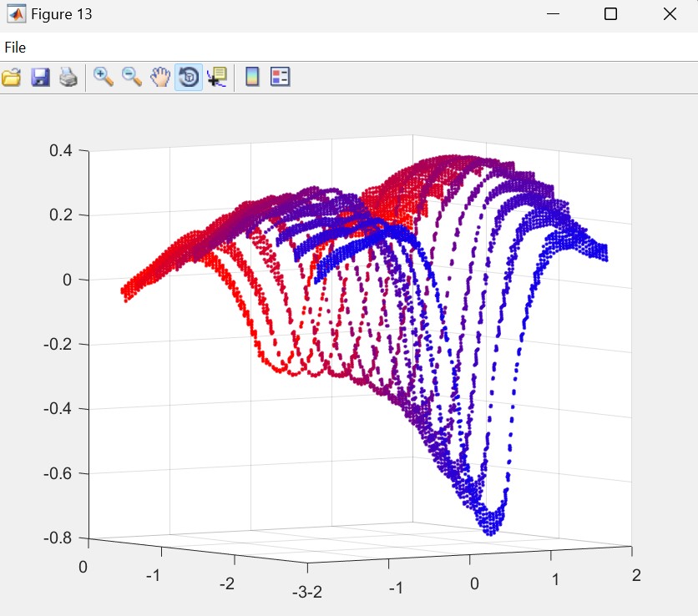Viewport: 698px width, 616px height.
Task: Activate the Pan hand tool
Action: point(159,78)
